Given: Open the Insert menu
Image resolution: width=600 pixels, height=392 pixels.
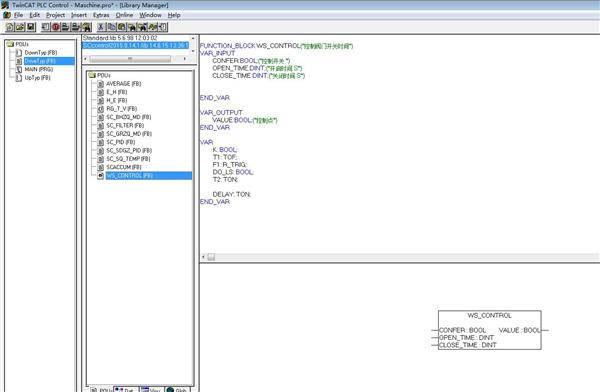Looking at the screenshot, I should 79,15.
